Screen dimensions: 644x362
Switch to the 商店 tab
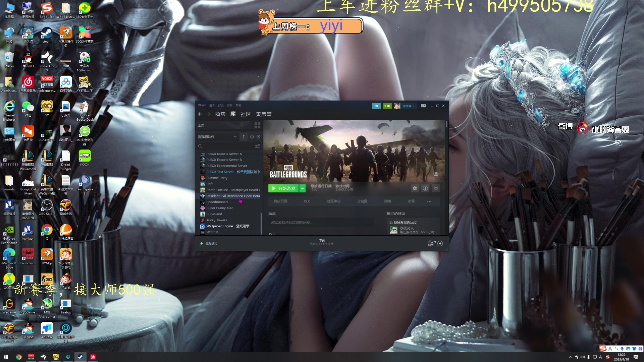pyautogui.click(x=220, y=114)
